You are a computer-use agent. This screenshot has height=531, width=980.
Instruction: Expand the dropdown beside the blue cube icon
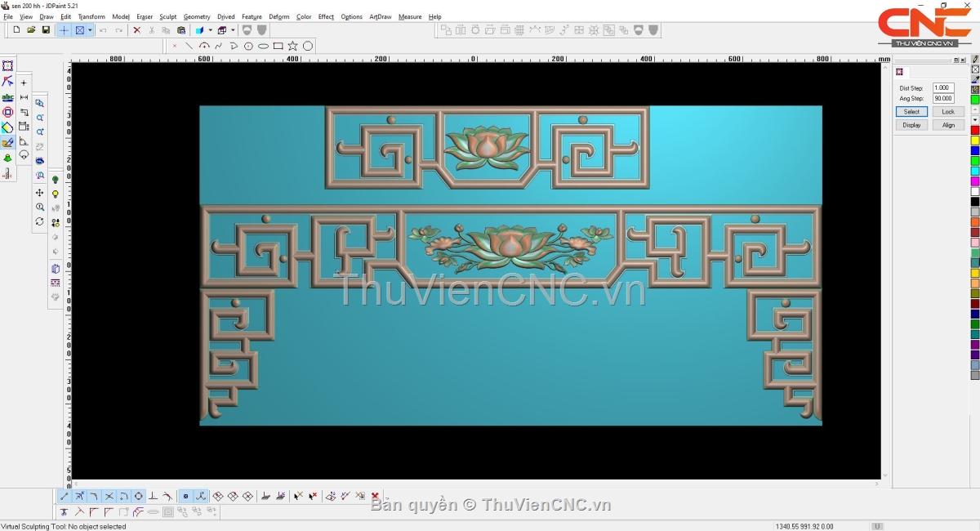click(210, 30)
